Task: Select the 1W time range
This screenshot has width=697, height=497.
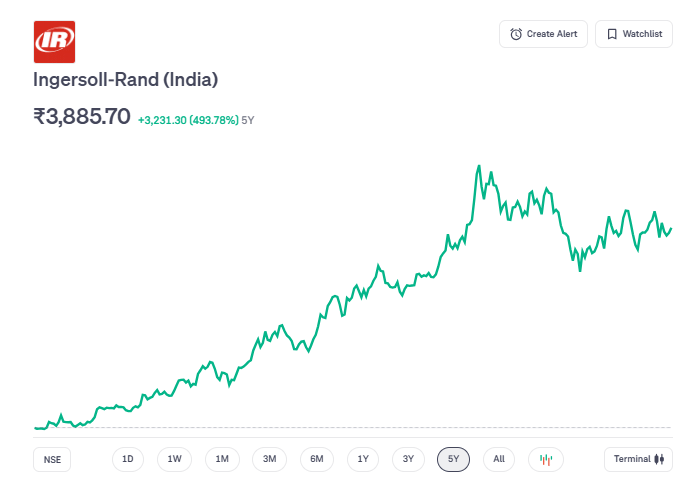Action: 175,459
